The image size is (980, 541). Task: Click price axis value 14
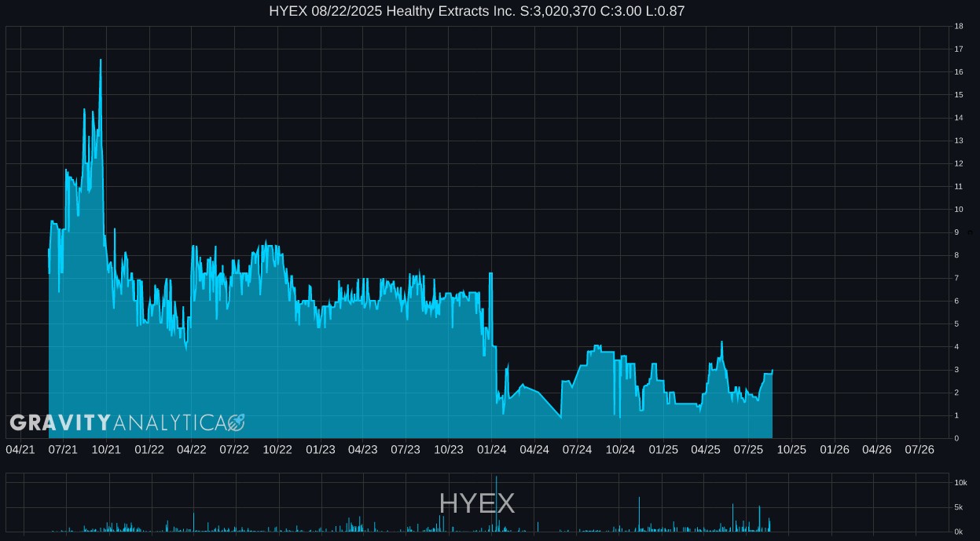click(x=959, y=118)
